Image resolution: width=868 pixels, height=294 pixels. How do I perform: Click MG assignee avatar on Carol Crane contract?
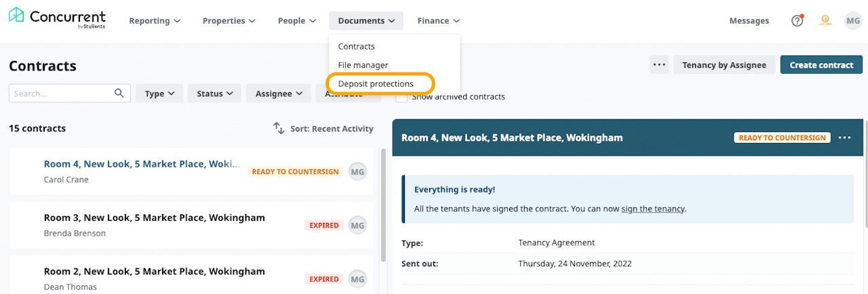[x=357, y=172]
